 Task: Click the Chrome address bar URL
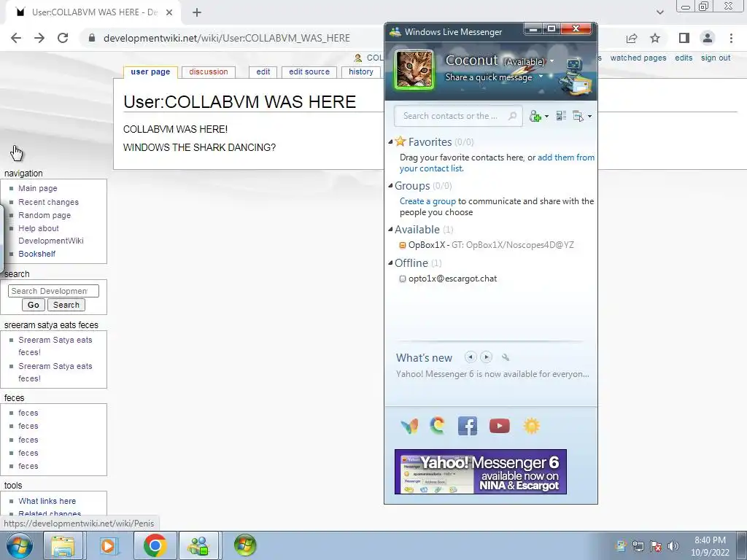tap(227, 38)
